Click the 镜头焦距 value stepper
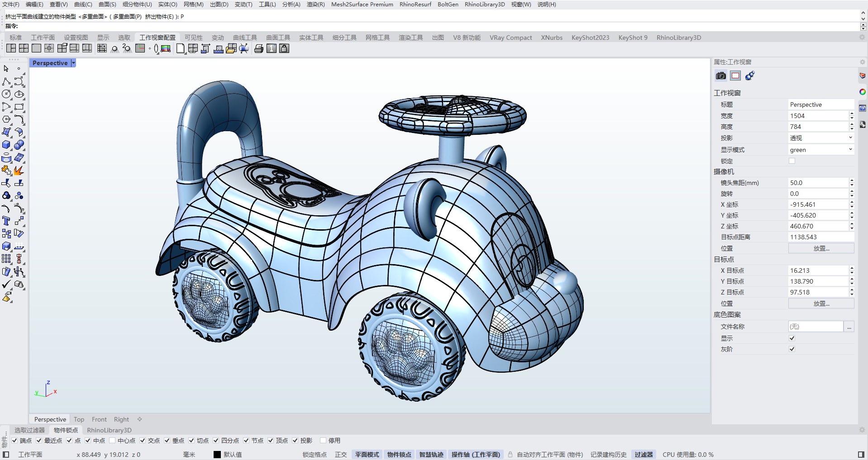The height and width of the screenshot is (460, 868). click(x=852, y=183)
